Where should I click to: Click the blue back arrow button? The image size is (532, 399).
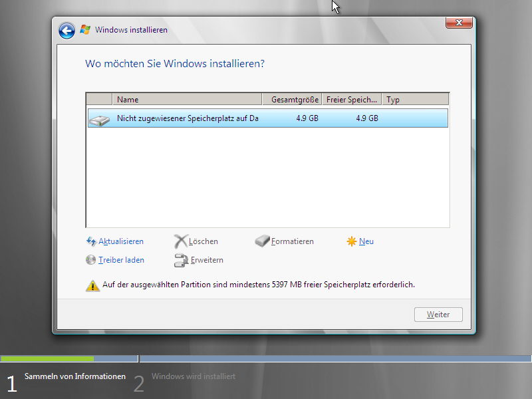click(66, 31)
